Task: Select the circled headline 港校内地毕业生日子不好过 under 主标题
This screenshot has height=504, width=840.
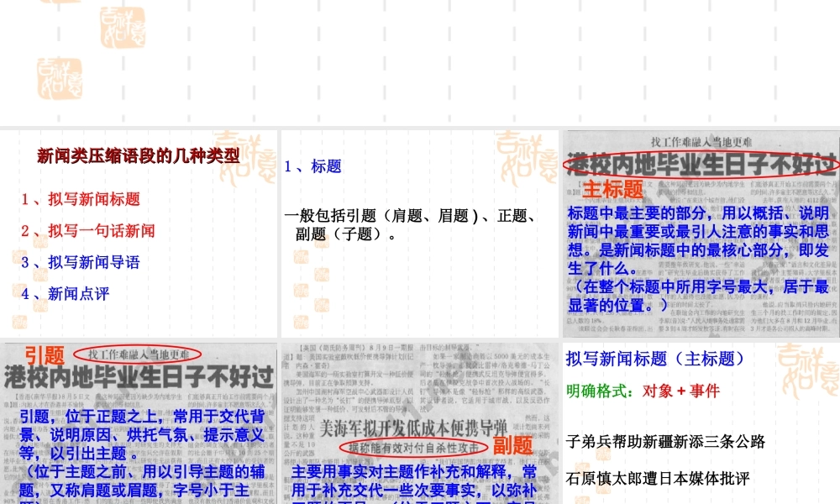Action: click(701, 164)
